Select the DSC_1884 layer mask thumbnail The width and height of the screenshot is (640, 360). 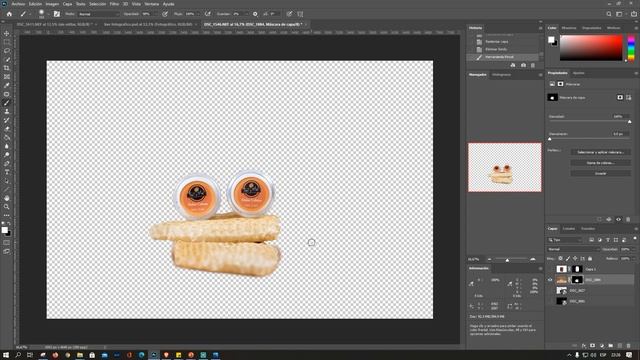pyautogui.click(x=577, y=280)
